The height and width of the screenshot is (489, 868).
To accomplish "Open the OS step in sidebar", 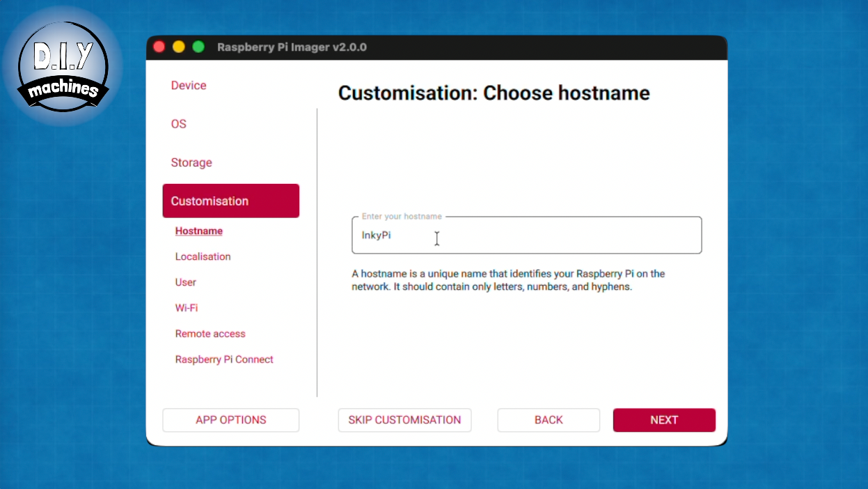I will point(179,124).
